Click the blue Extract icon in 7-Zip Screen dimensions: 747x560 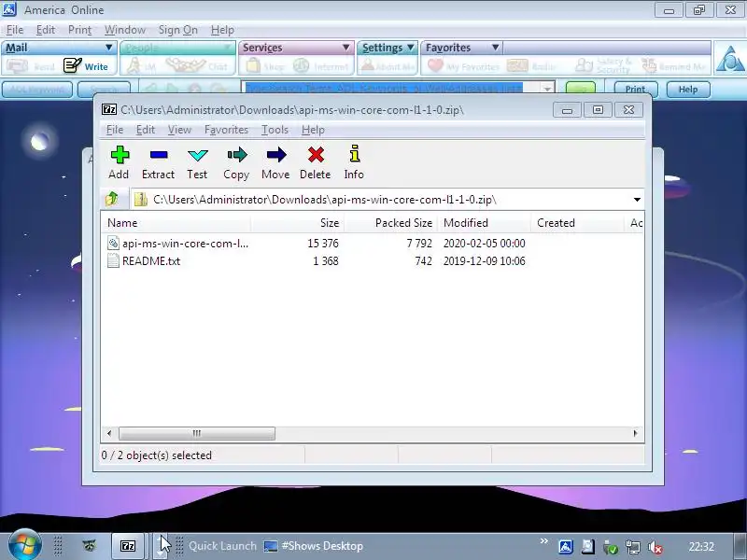[158, 155]
